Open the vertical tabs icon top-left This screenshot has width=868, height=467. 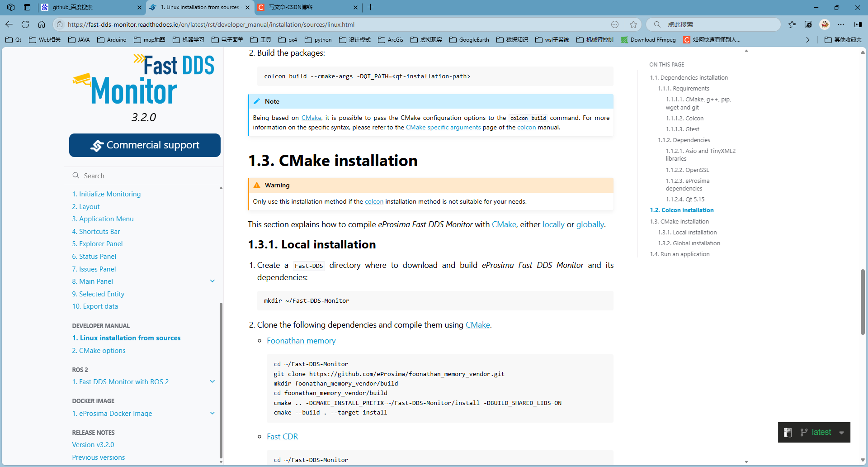tap(27, 7)
